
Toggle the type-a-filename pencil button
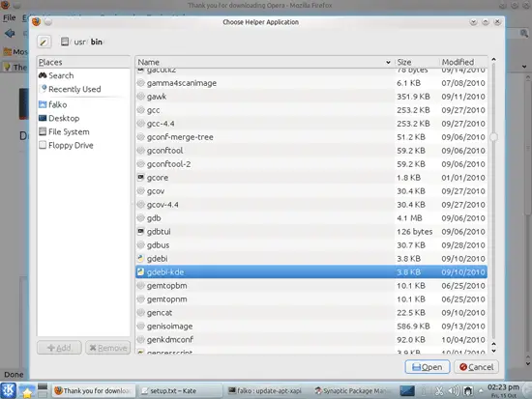44,42
